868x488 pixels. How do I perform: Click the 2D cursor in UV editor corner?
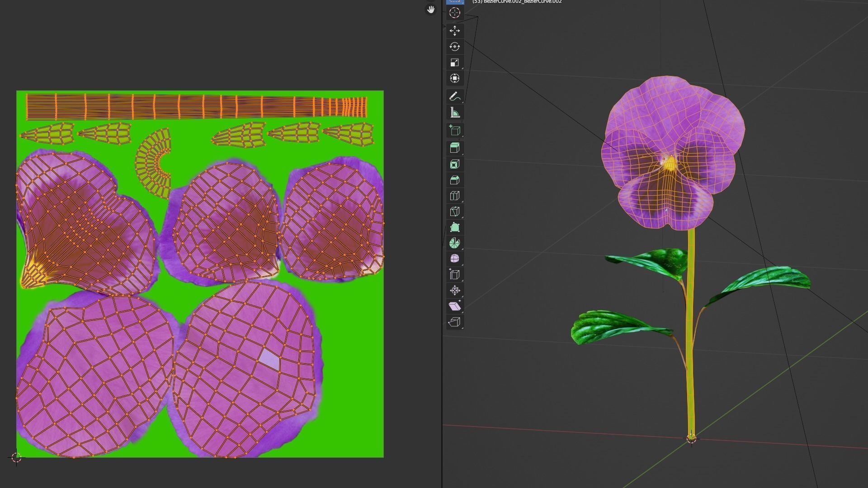click(x=16, y=458)
